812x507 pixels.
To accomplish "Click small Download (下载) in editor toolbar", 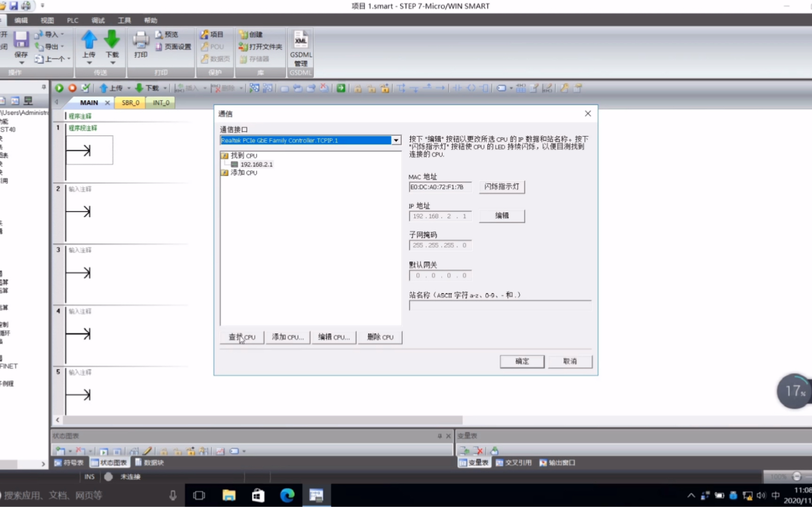I will [147, 88].
